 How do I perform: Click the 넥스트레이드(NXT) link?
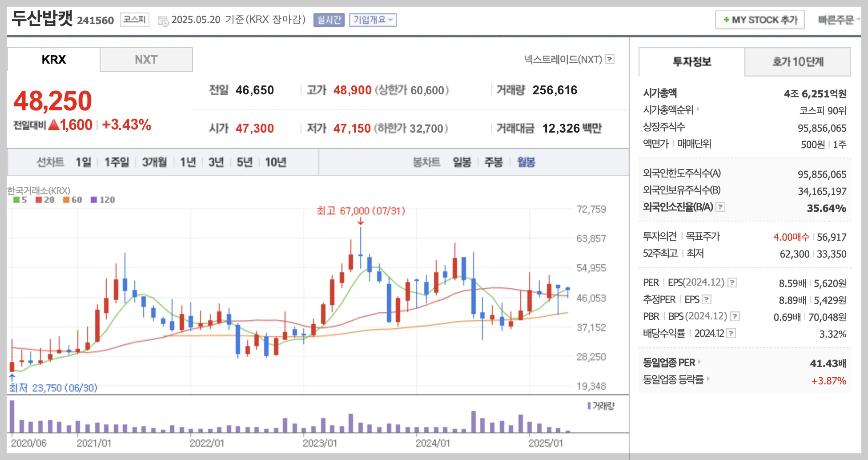pyautogui.click(x=563, y=59)
